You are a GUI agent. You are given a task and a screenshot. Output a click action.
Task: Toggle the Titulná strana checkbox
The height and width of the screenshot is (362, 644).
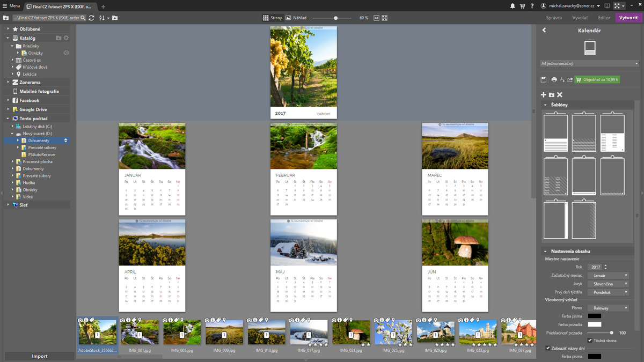click(590, 340)
